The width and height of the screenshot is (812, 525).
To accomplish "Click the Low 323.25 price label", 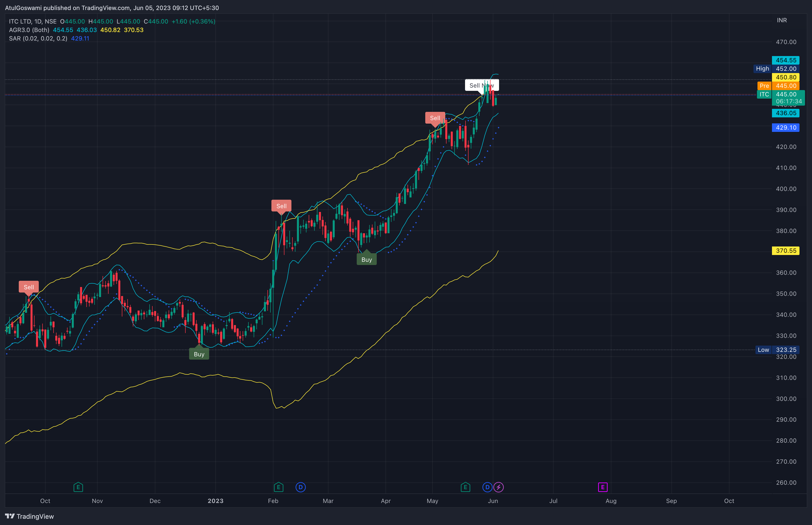I will click(777, 350).
